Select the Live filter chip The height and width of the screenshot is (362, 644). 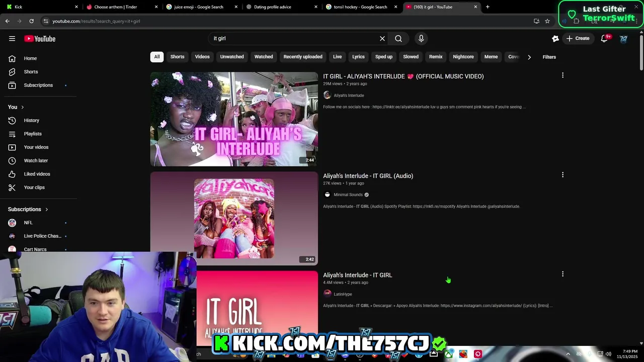click(x=338, y=57)
